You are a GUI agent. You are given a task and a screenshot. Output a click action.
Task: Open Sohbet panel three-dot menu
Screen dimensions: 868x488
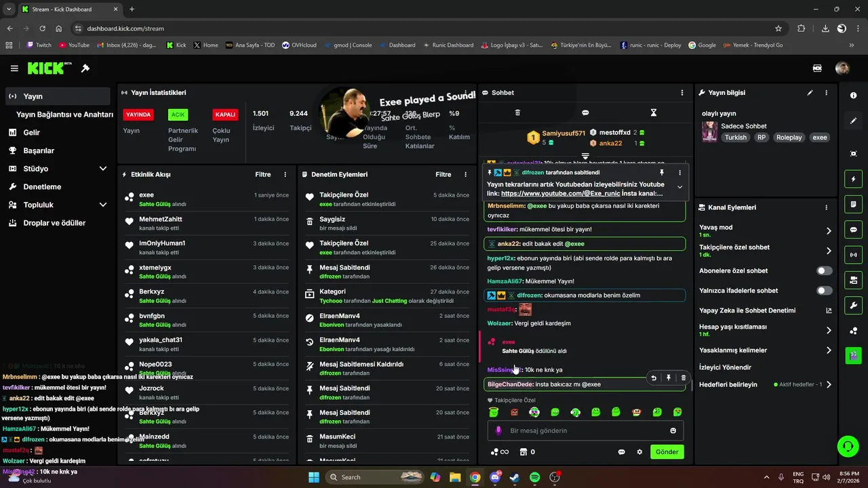(x=682, y=93)
